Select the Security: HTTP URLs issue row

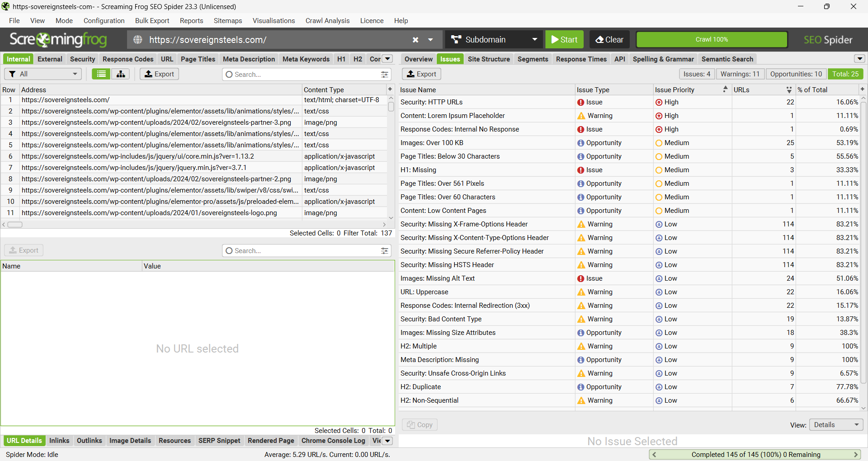(x=486, y=102)
